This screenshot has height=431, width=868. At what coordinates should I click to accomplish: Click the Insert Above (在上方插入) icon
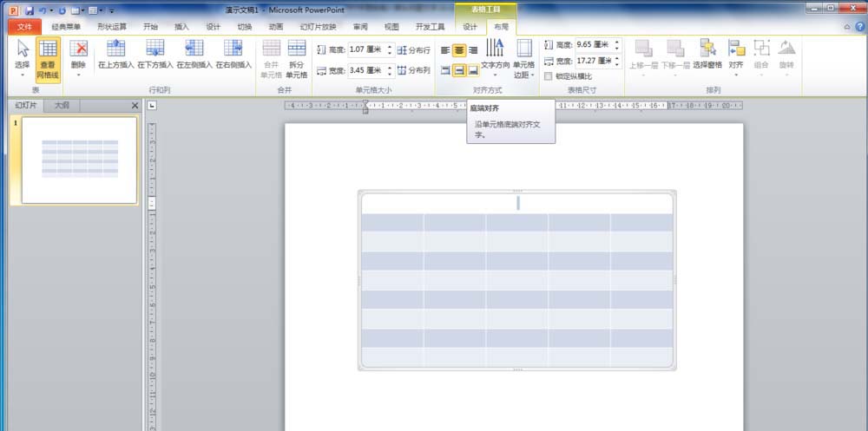point(116,55)
